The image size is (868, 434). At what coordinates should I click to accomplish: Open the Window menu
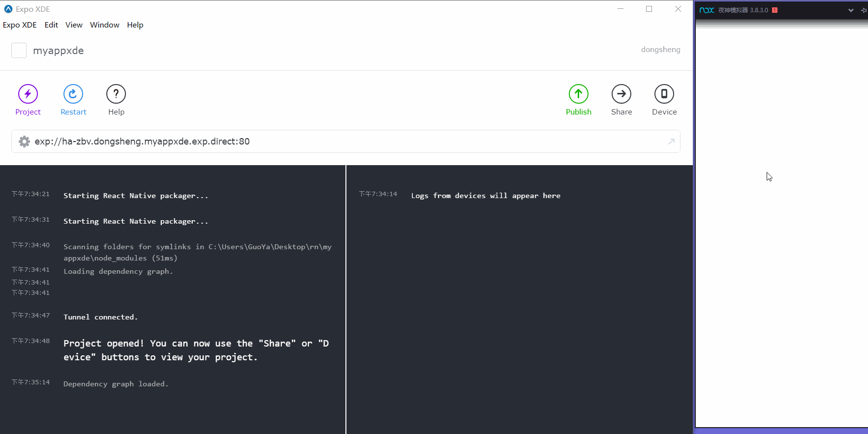coord(105,25)
